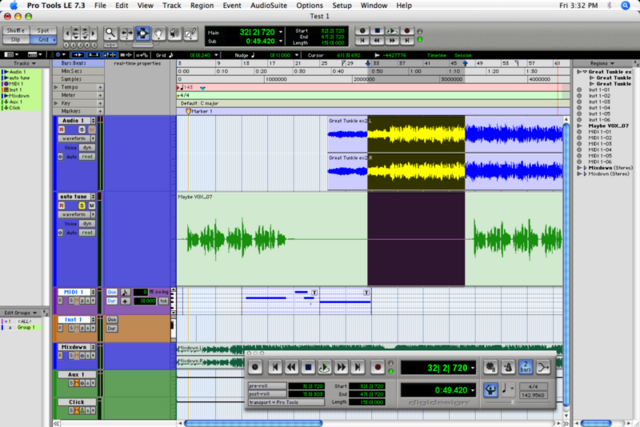Click the post-roll button in Transport
The width and height of the screenshot is (640, 427).
pos(267,394)
